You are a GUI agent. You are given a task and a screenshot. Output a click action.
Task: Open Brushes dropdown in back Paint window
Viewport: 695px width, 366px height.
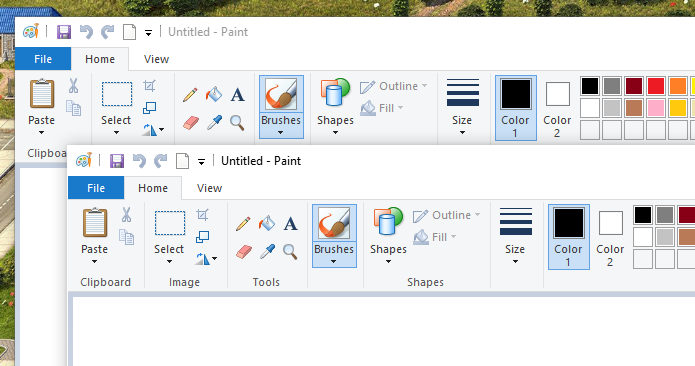[x=281, y=132]
